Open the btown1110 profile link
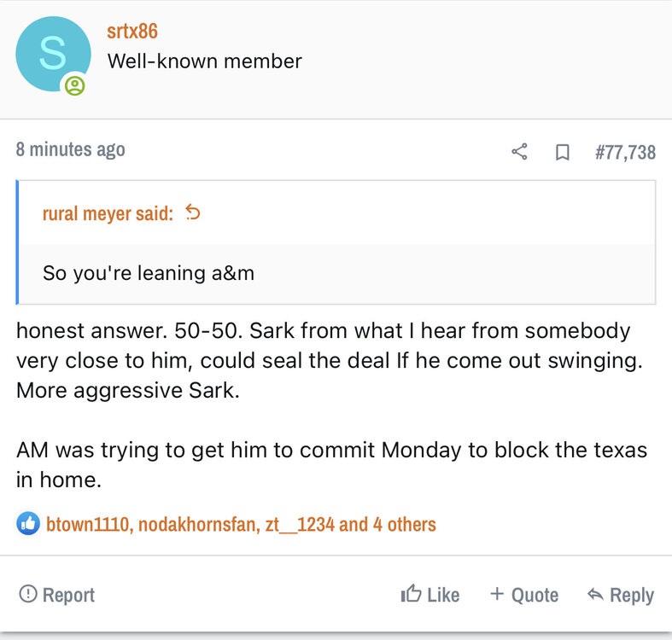Viewport: 672px width, 640px height. pyautogui.click(x=87, y=524)
